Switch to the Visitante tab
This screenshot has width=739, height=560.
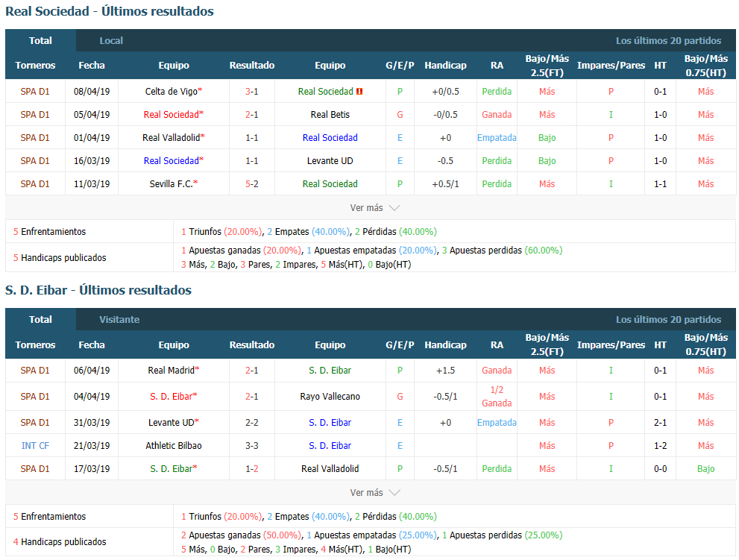[119, 320]
